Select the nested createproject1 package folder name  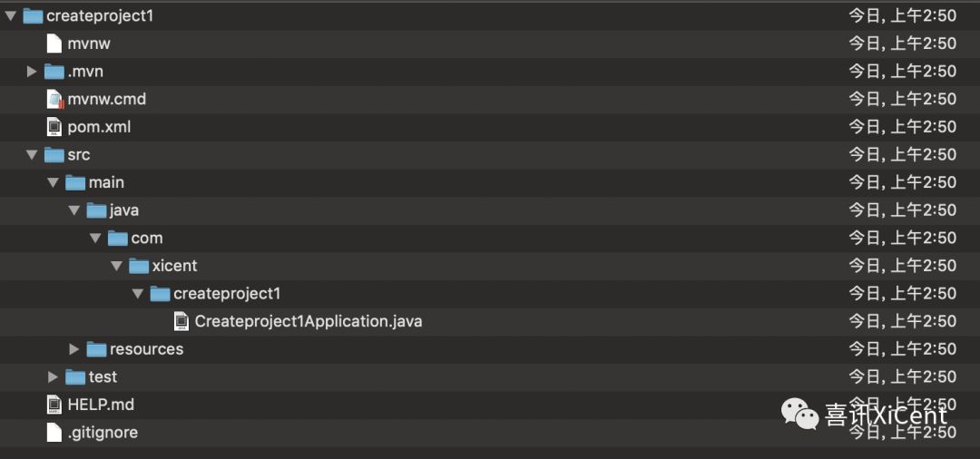227,294
